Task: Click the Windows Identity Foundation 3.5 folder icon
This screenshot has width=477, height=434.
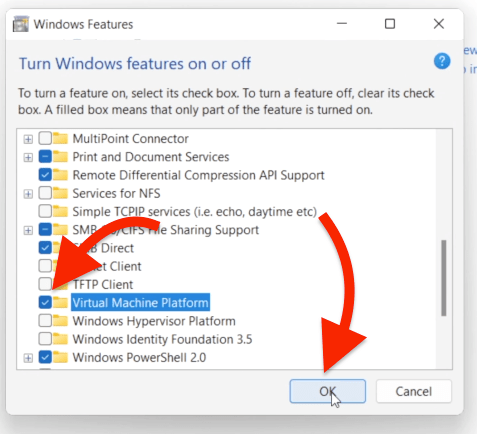Action: click(x=60, y=339)
